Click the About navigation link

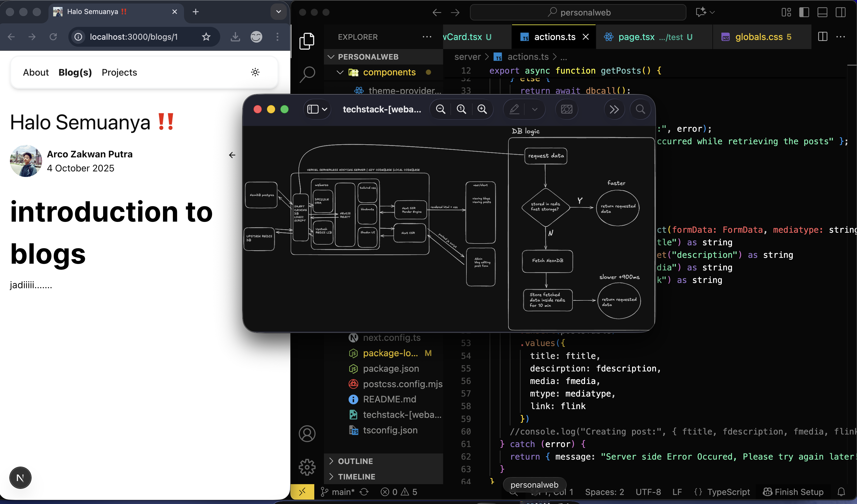tap(36, 72)
